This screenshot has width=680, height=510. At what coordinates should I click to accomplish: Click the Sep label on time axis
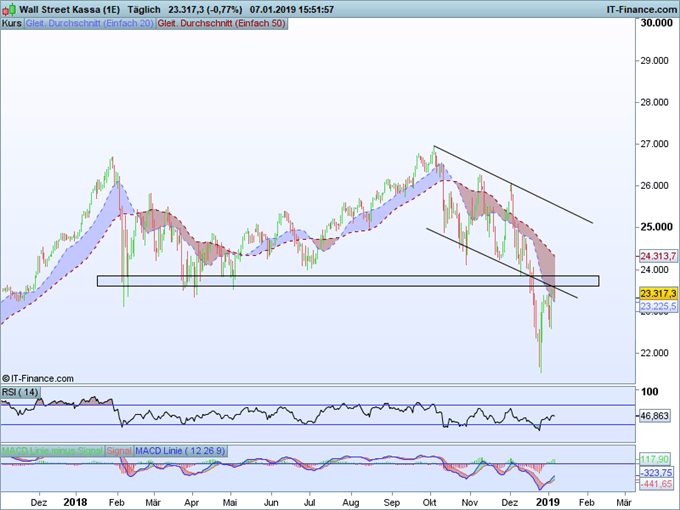pyautogui.click(x=392, y=502)
